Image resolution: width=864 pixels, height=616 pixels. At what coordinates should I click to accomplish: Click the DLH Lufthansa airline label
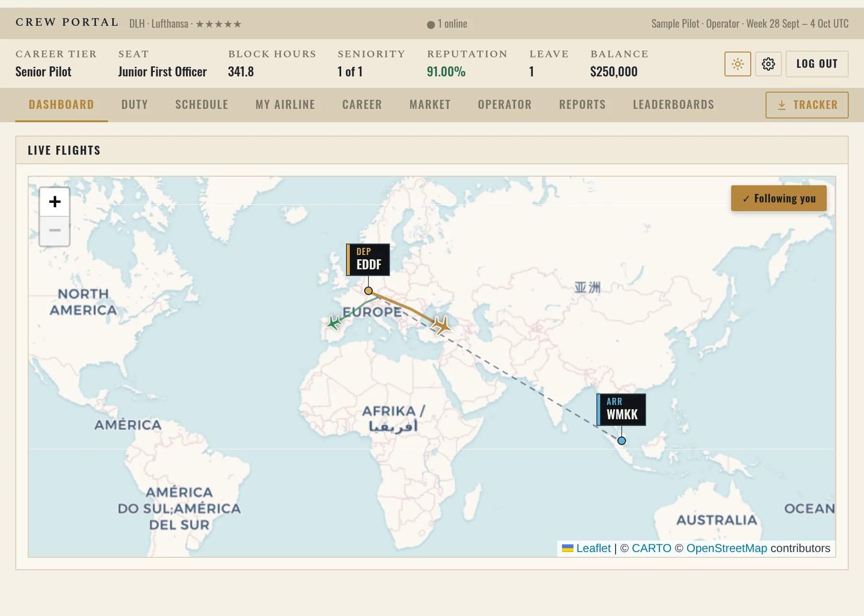click(185, 24)
